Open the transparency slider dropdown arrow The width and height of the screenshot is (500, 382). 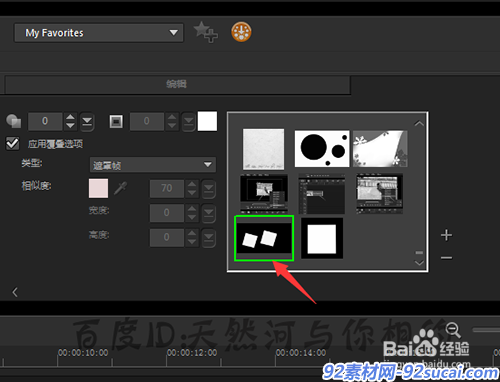87,121
